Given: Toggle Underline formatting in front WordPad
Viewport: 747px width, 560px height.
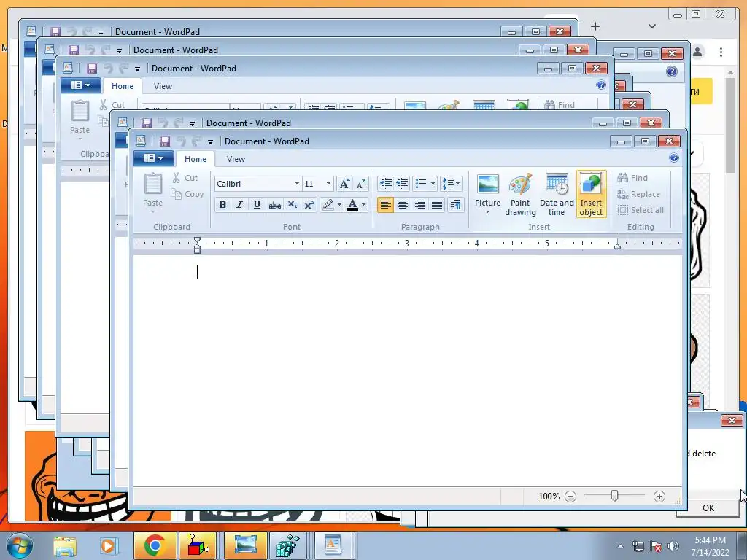Looking at the screenshot, I should [x=257, y=205].
